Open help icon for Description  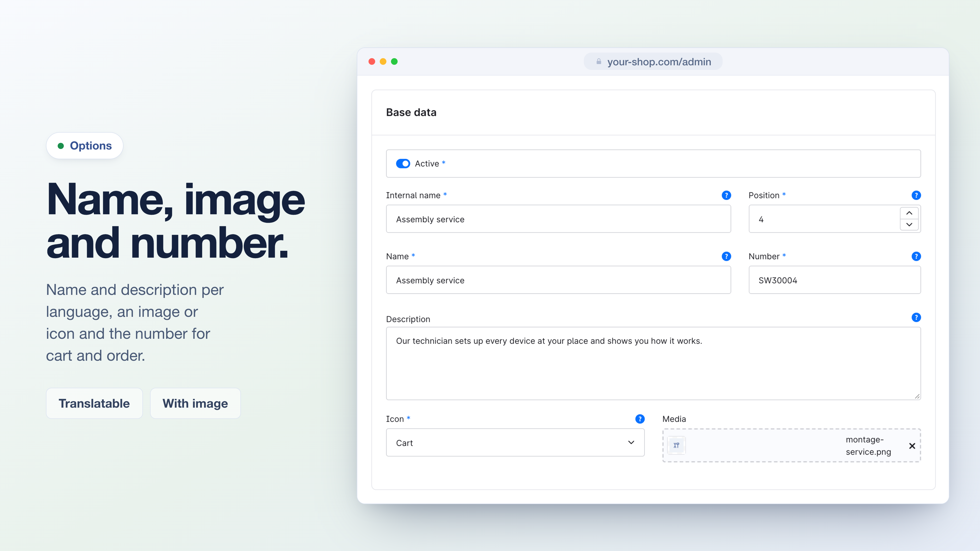916,317
